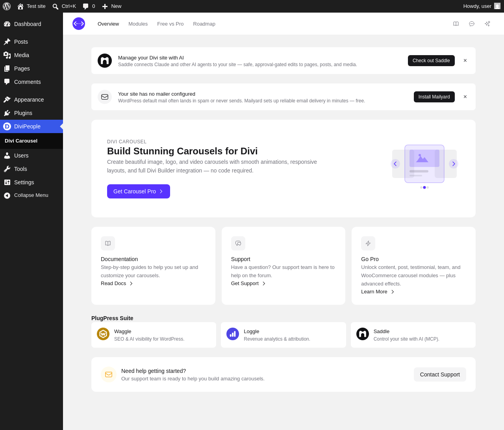This screenshot has width=504, height=430.
Task: Open the Loggle suite card title
Action: point(252,332)
